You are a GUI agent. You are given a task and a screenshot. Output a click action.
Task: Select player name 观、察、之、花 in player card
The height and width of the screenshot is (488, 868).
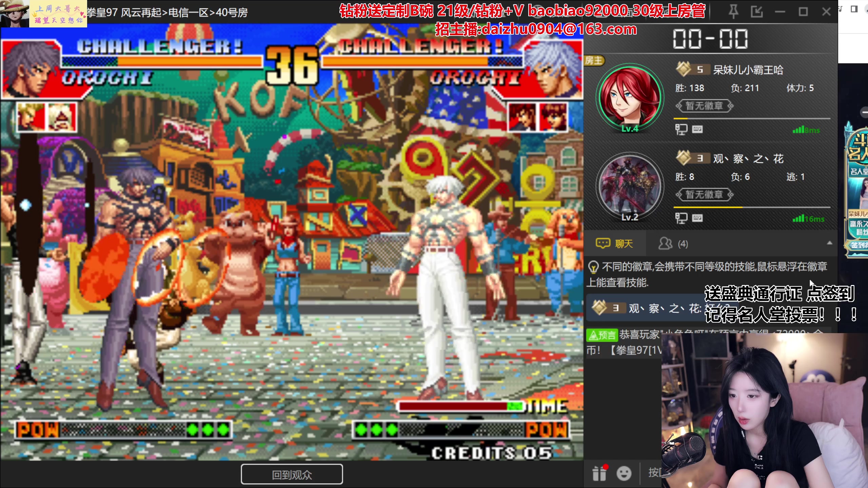coord(748,159)
